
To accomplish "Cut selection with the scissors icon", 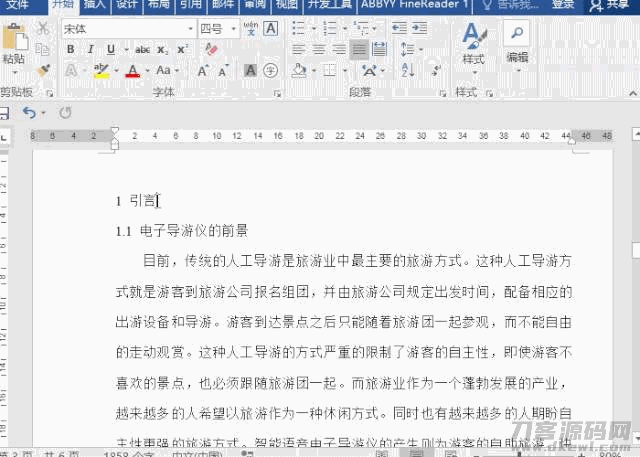I will [x=42, y=29].
